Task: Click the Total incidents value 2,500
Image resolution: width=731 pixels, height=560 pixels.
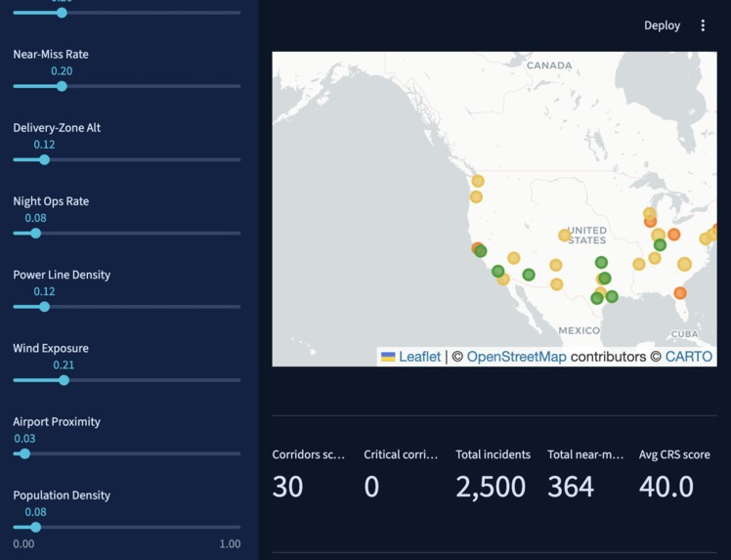Action: pos(491,487)
